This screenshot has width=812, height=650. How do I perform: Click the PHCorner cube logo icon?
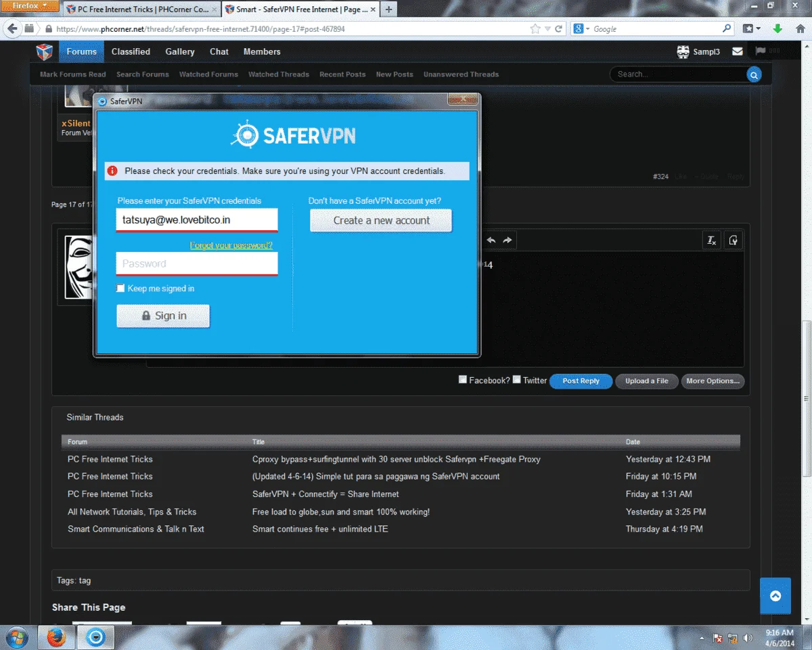(44, 52)
